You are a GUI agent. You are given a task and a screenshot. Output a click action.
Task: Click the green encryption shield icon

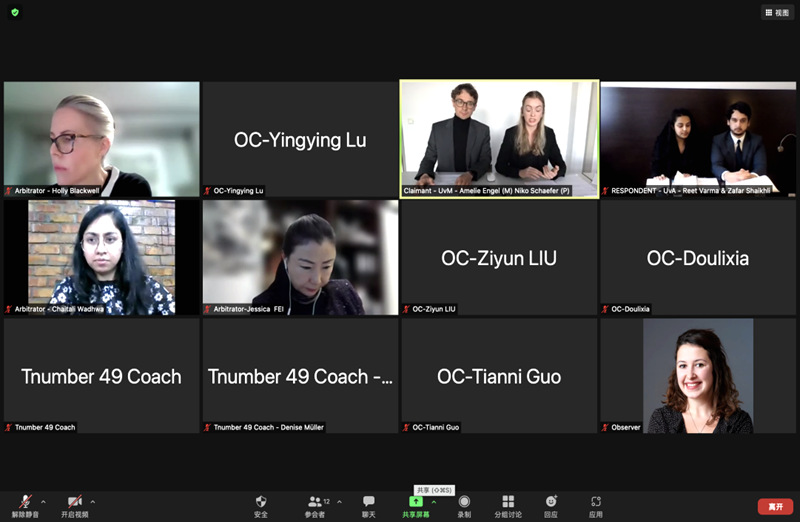15,13
